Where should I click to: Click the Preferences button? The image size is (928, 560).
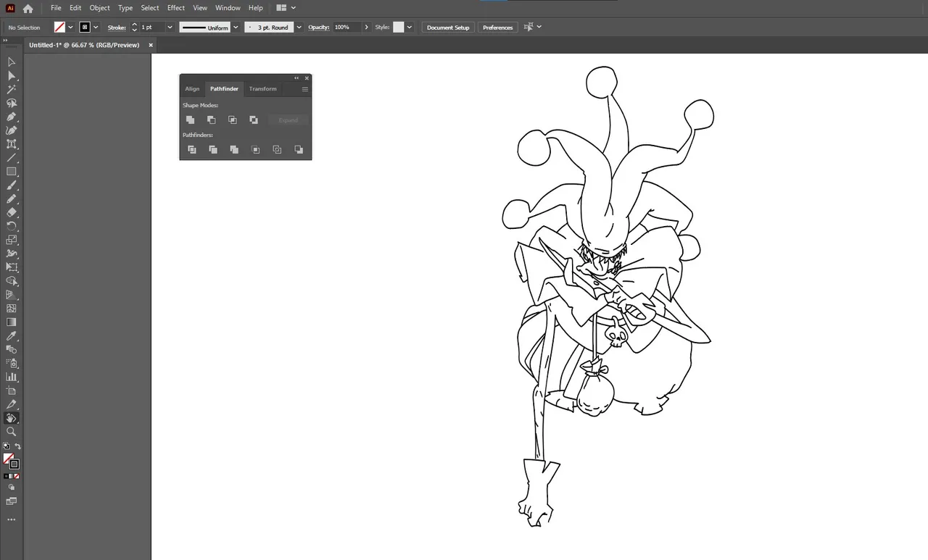(x=497, y=28)
